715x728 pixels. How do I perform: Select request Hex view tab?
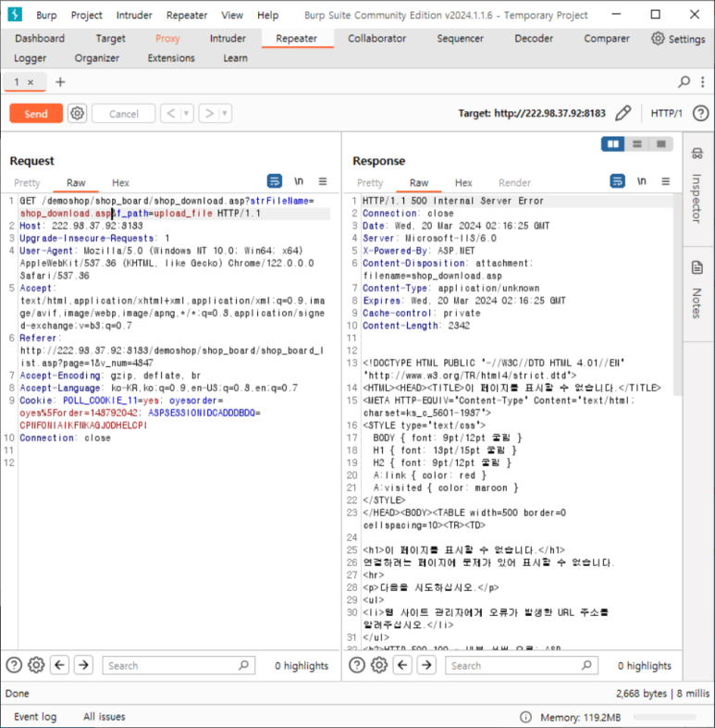pyautogui.click(x=121, y=182)
